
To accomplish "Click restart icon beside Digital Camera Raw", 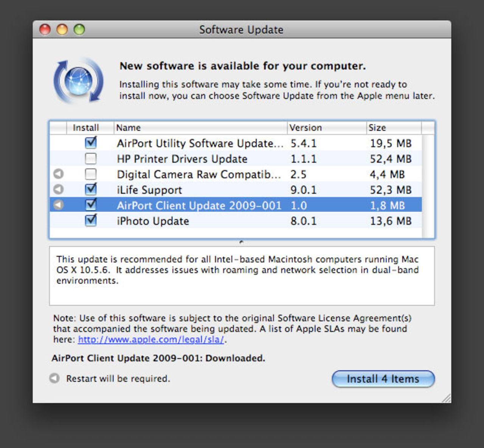I will [x=58, y=174].
